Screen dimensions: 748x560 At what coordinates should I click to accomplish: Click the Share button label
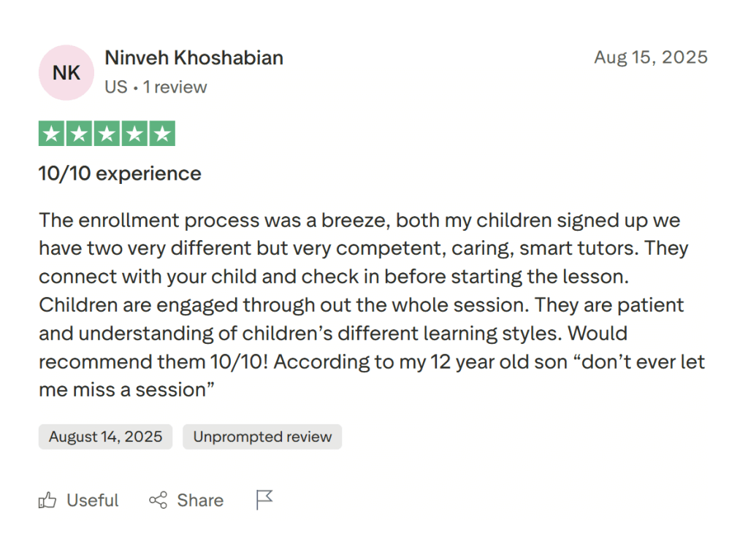click(199, 500)
